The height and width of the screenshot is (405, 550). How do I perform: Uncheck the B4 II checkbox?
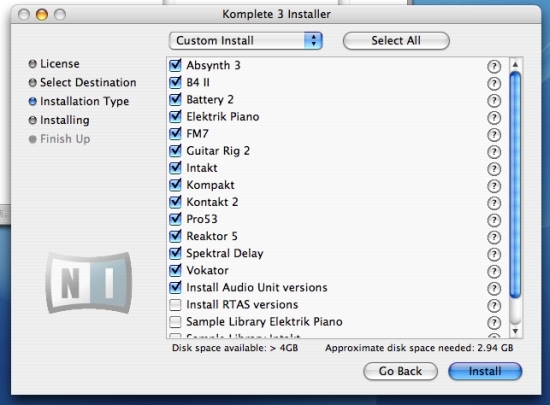tap(175, 82)
